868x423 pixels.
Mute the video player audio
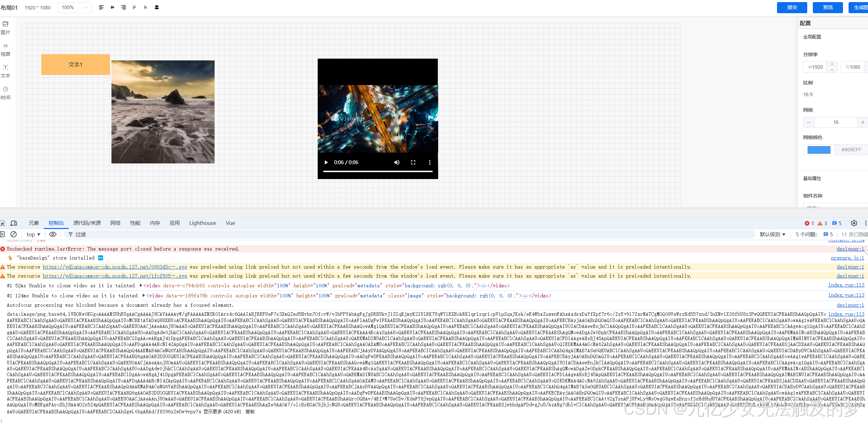[397, 162]
